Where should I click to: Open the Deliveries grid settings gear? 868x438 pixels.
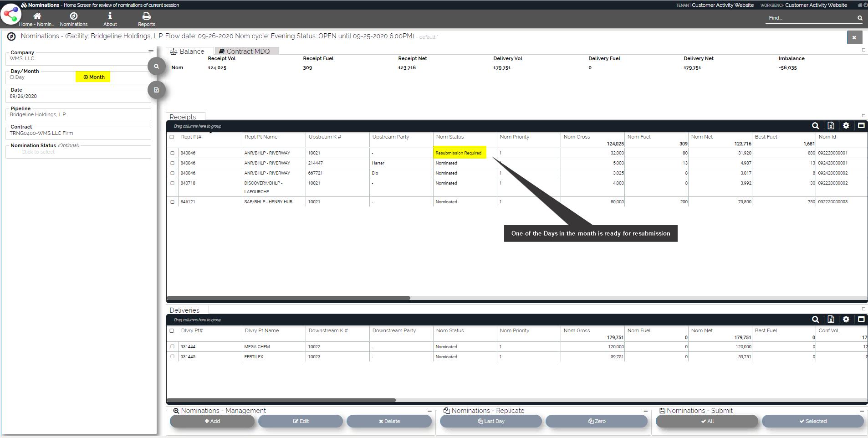point(846,319)
